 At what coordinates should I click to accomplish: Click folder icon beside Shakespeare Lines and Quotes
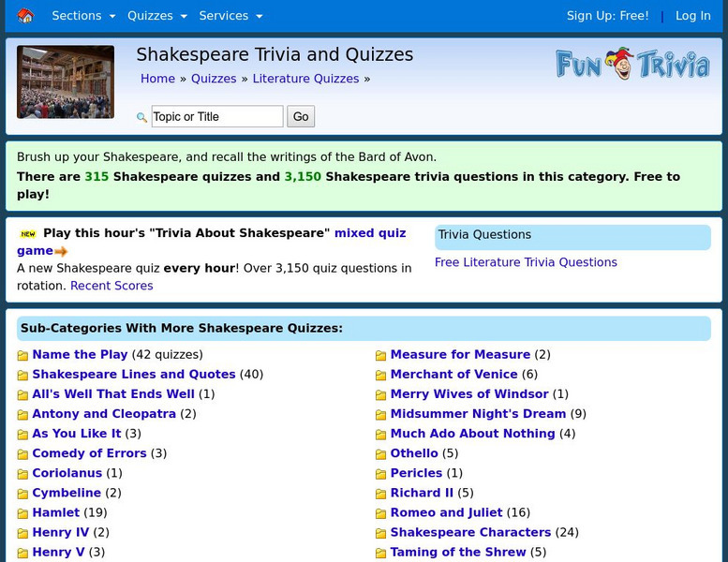(22, 375)
